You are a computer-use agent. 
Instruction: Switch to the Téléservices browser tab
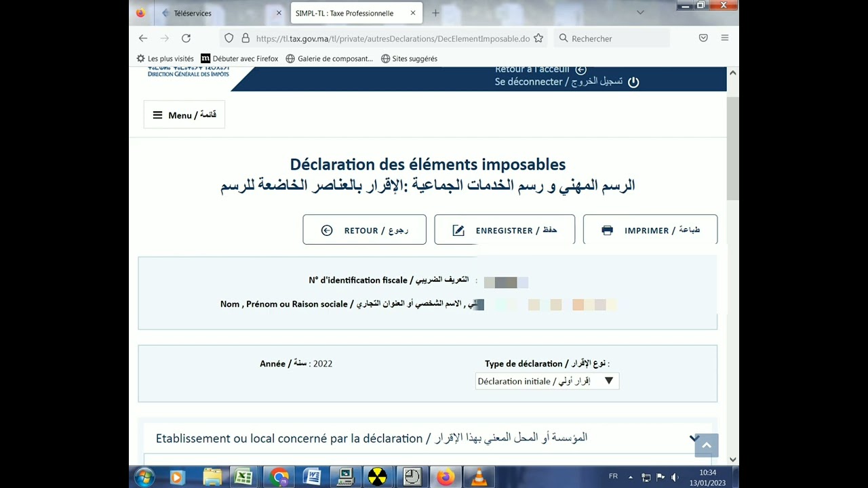pos(221,13)
